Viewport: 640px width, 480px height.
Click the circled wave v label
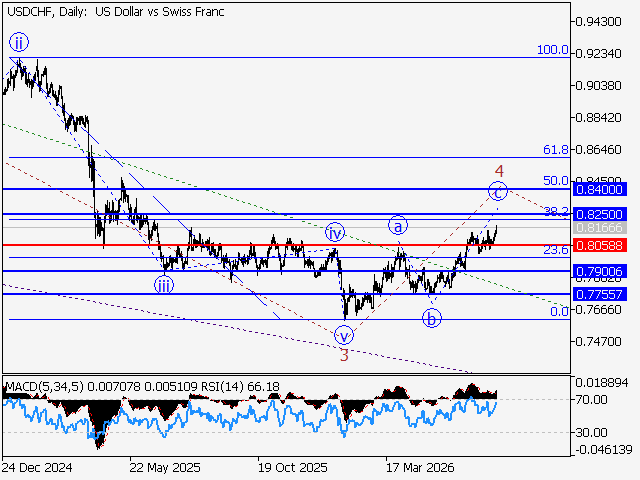pyautogui.click(x=344, y=336)
